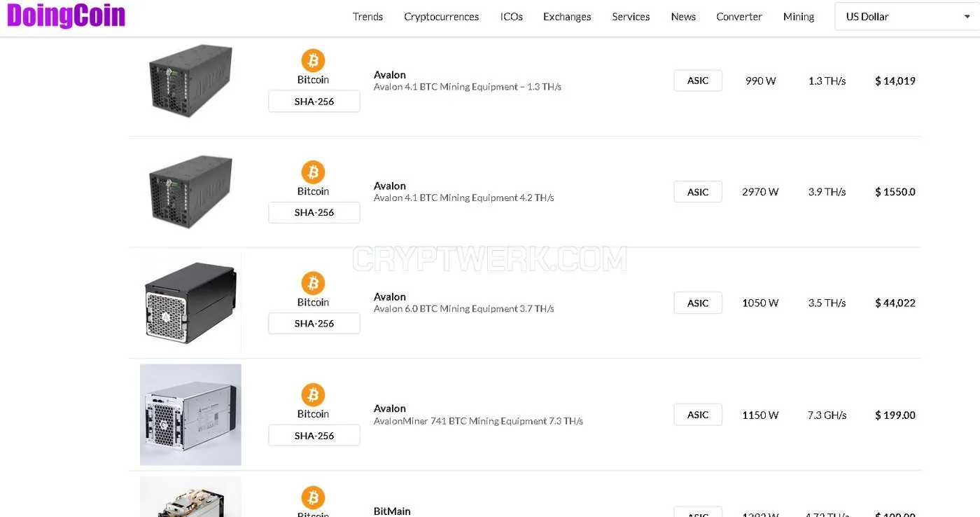Viewport: 980px width, 517px height.
Task: Click the SHA-256 button for the Avalon 6.0 miner
Action: (x=314, y=324)
